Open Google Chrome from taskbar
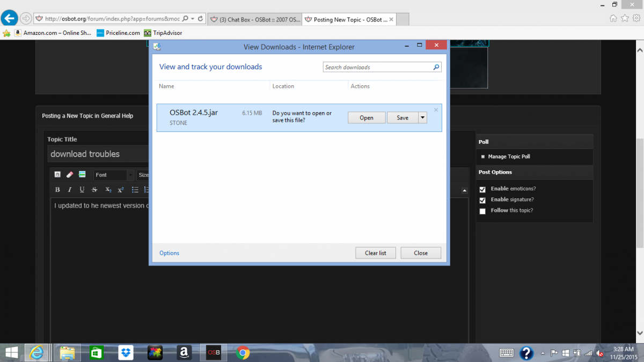The height and width of the screenshot is (362, 644). pyautogui.click(x=243, y=353)
